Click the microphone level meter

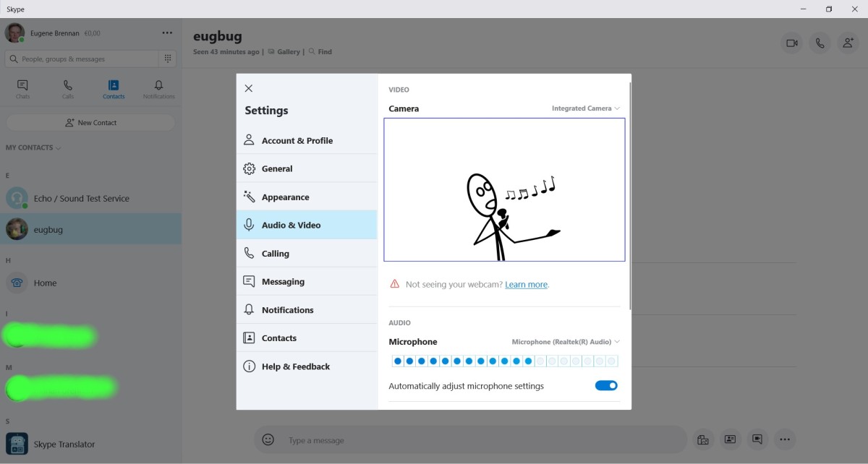click(x=504, y=360)
